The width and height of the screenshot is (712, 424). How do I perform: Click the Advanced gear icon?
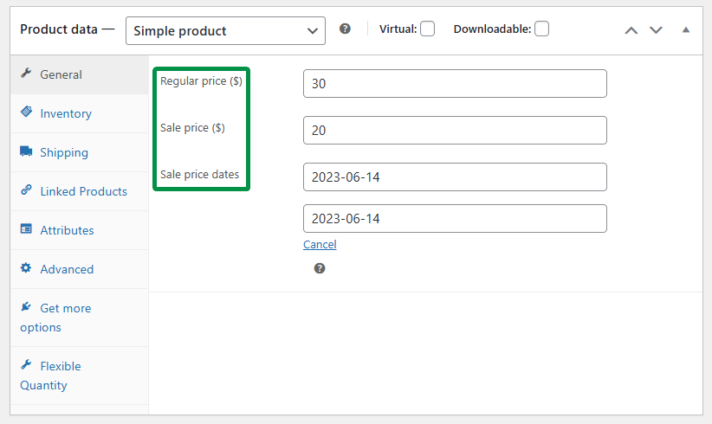26,268
